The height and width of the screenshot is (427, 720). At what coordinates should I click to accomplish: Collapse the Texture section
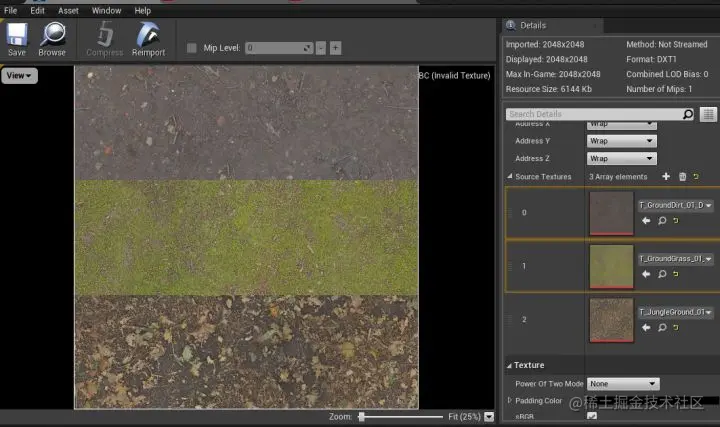coord(509,365)
